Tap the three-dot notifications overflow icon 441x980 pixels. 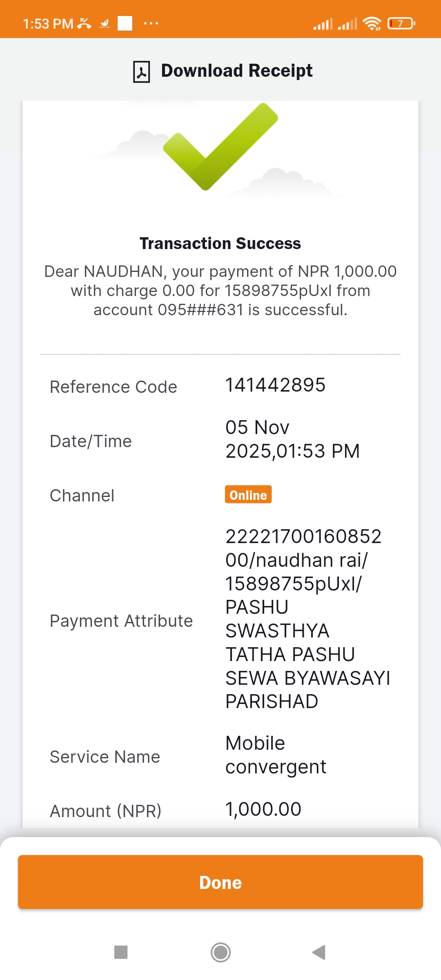(x=151, y=23)
